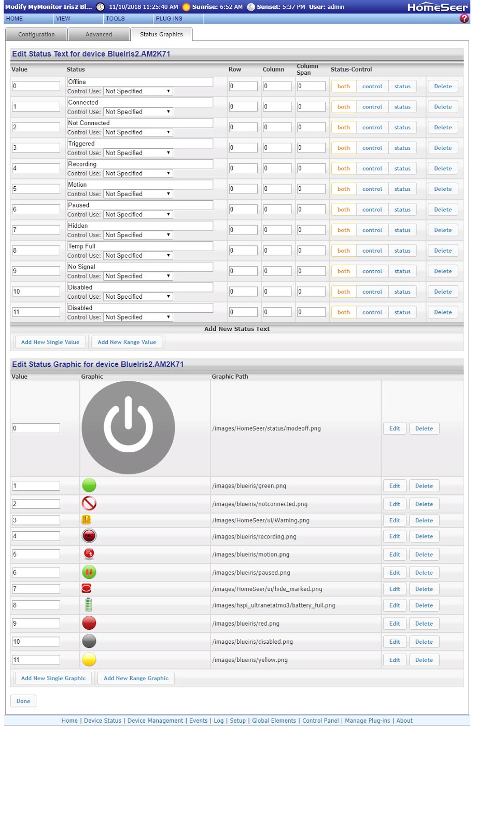Click the yellow warning graphic for value 3
Image resolution: width=504 pixels, height=830 pixels.
(x=87, y=519)
